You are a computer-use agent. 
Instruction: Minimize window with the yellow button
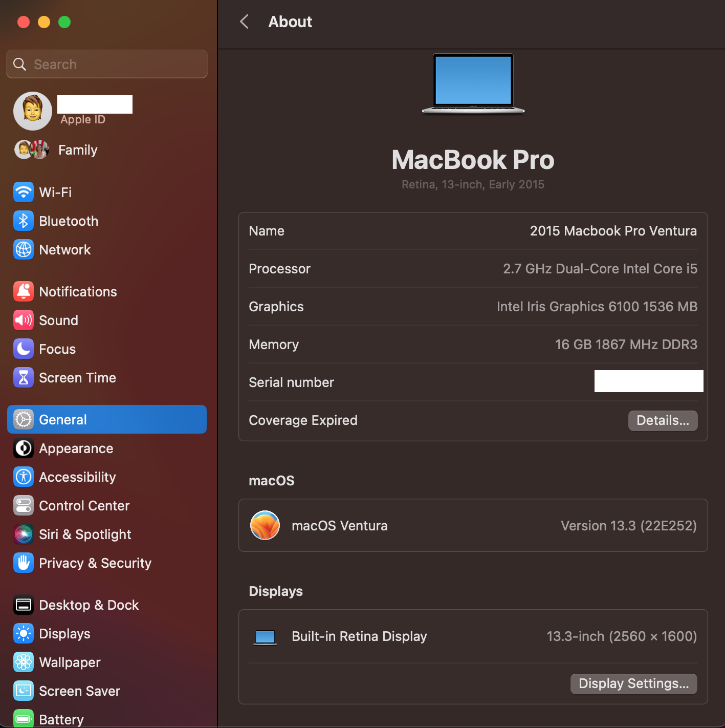44,22
